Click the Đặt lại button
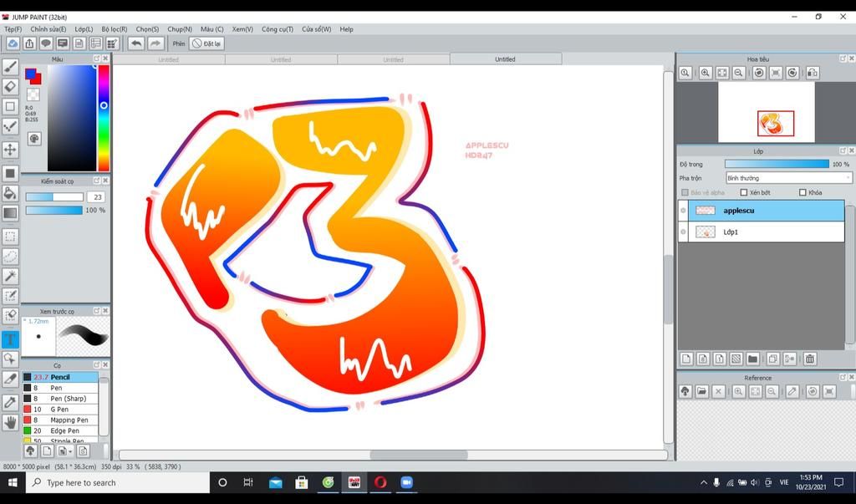This screenshot has width=856, height=504. click(x=206, y=43)
